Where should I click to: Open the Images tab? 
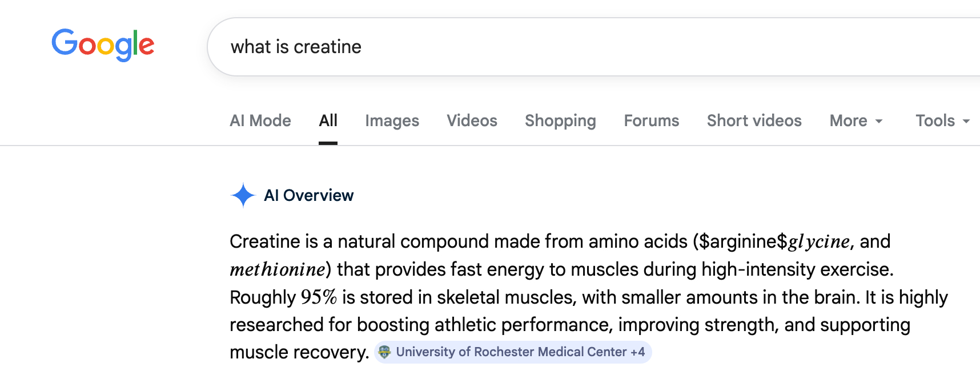392,121
